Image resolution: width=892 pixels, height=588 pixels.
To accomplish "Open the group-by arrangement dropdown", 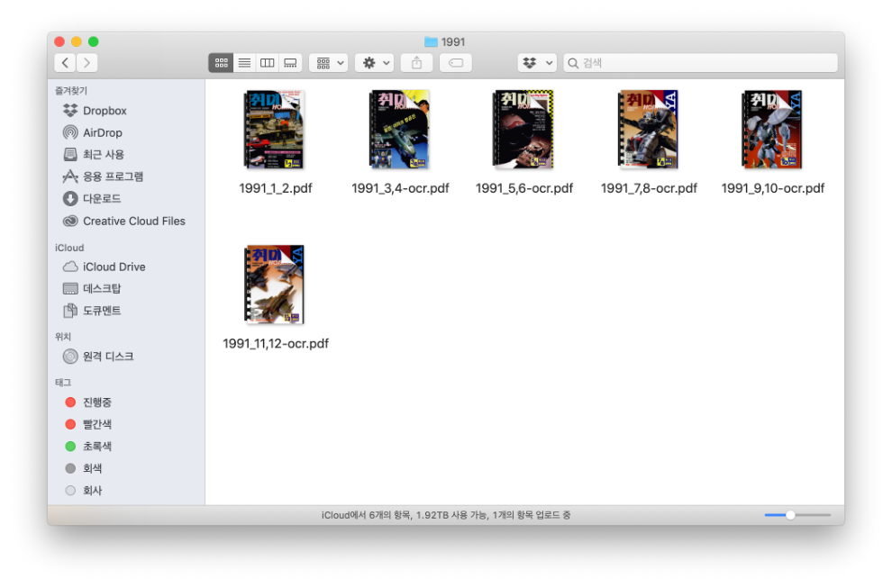I will [x=329, y=63].
